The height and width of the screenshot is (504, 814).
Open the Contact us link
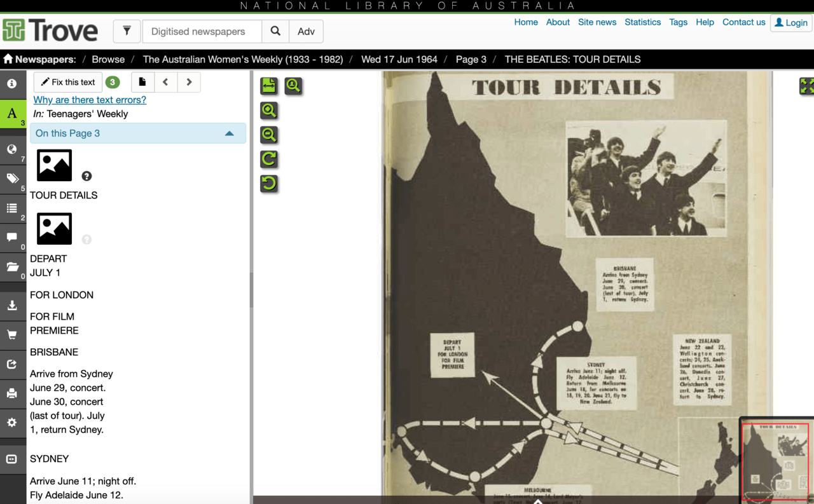[x=743, y=22]
